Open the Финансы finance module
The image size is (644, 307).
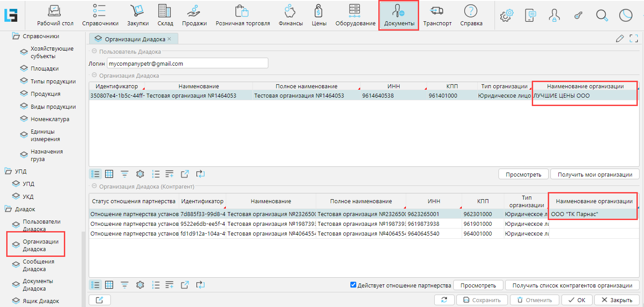[x=291, y=16]
